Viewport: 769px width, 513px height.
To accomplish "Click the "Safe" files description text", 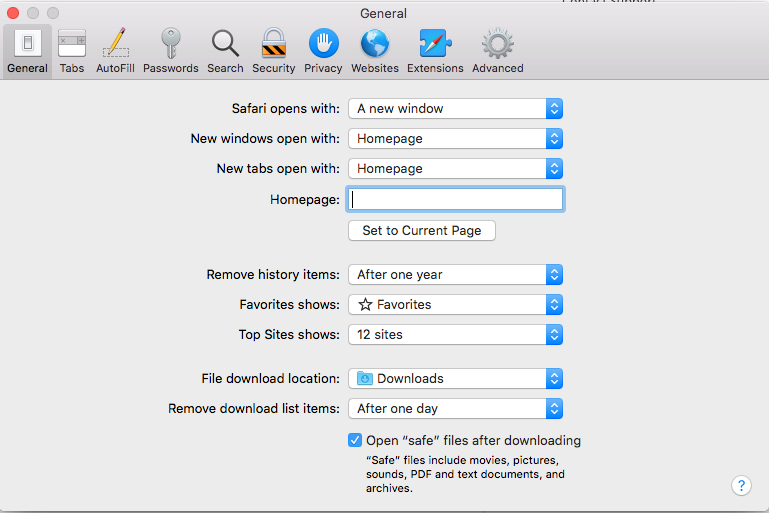I will pos(465,474).
